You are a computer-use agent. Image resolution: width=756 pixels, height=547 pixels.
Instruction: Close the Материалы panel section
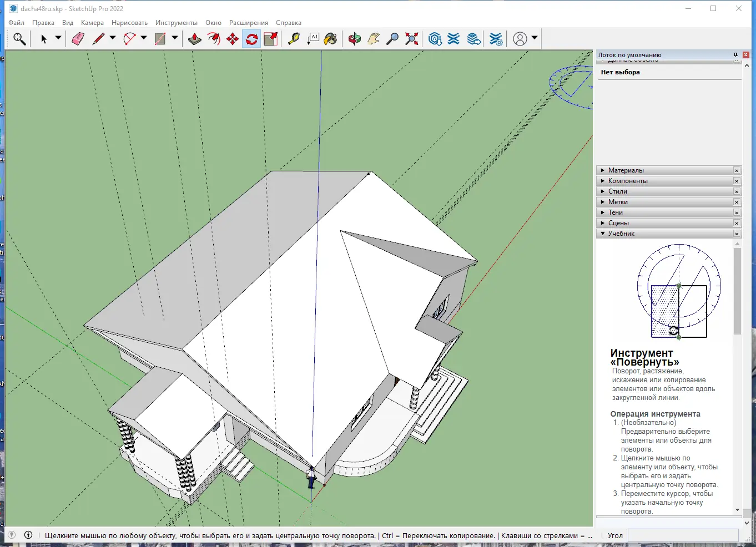737,171
